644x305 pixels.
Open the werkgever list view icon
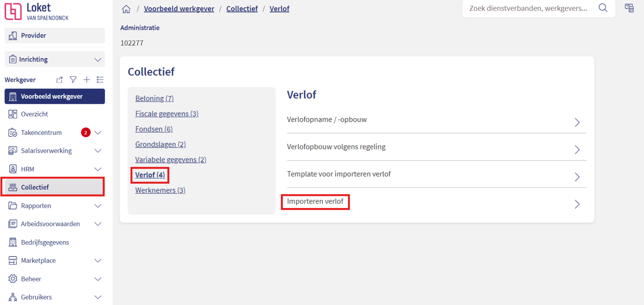100,80
